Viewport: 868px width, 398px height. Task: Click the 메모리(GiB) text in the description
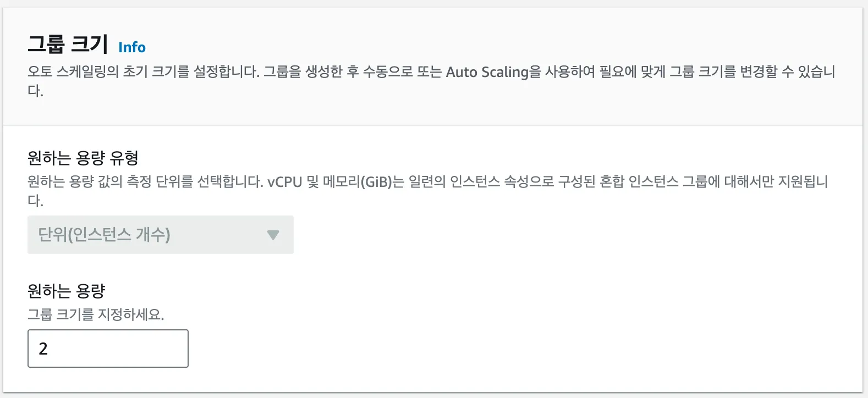(x=358, y=182)
